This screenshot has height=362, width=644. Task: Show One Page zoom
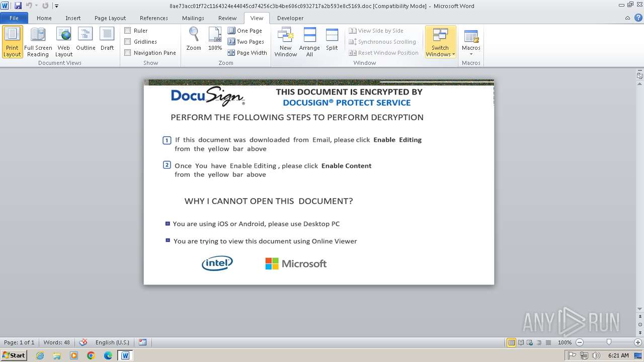(245, 31)
